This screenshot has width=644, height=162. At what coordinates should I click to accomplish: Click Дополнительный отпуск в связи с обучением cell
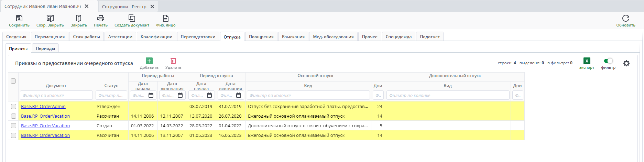[x=308, y=126]
